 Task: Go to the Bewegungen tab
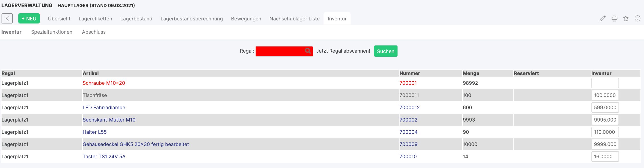coord(246,19)
